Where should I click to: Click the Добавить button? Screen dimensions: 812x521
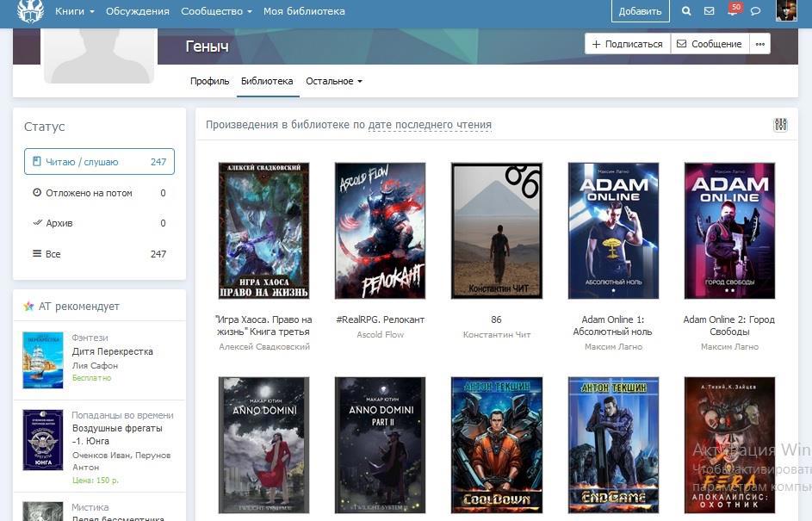pyautogui.click(x=640, y=11)
